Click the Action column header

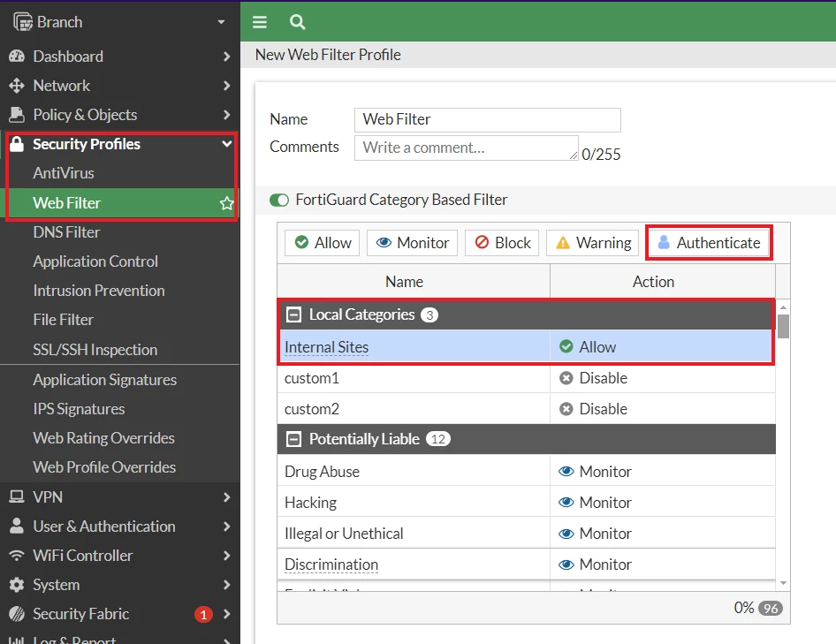(663, 282)
